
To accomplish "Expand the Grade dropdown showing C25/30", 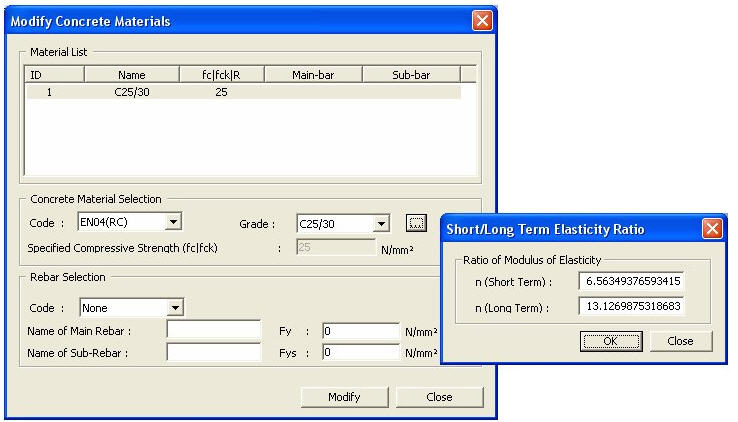I will click(x=381, y=224).
